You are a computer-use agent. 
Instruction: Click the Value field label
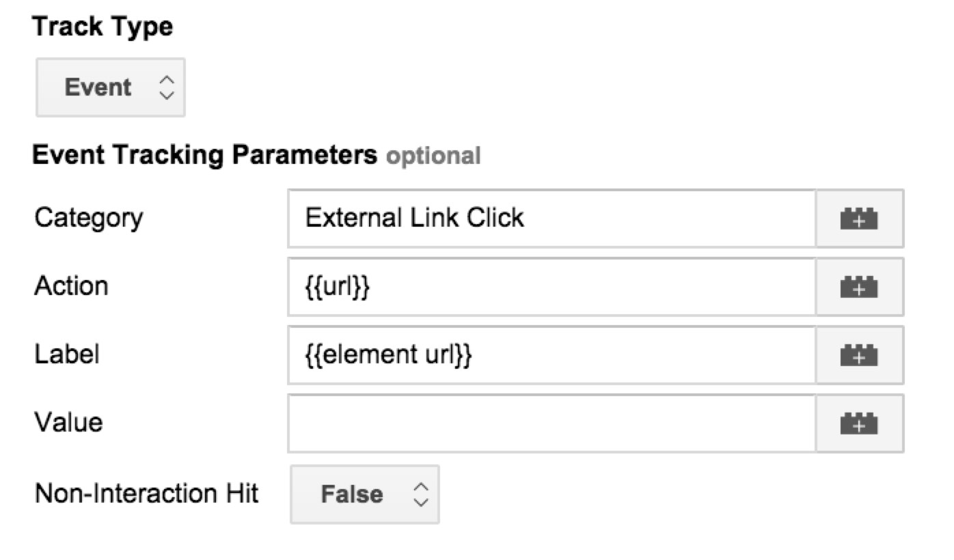[68, 422]
